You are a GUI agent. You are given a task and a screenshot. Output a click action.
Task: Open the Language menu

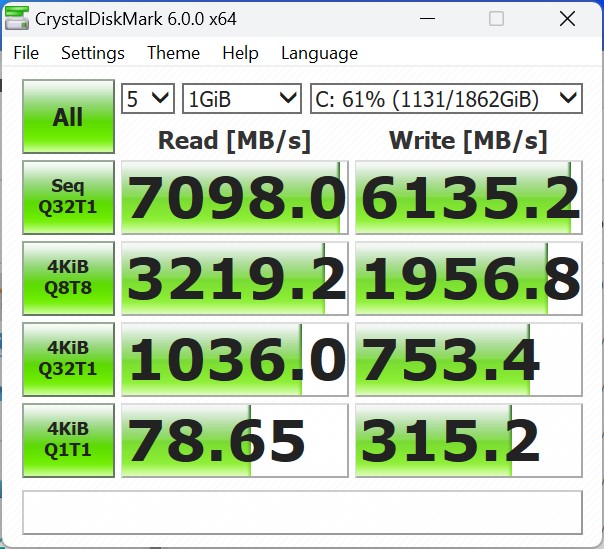[319, 53]
